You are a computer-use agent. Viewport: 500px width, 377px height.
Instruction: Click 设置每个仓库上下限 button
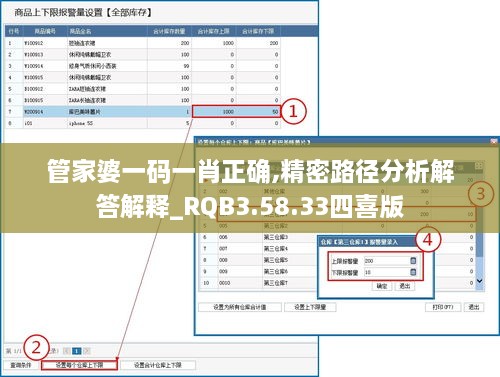[x=79, y=365]
